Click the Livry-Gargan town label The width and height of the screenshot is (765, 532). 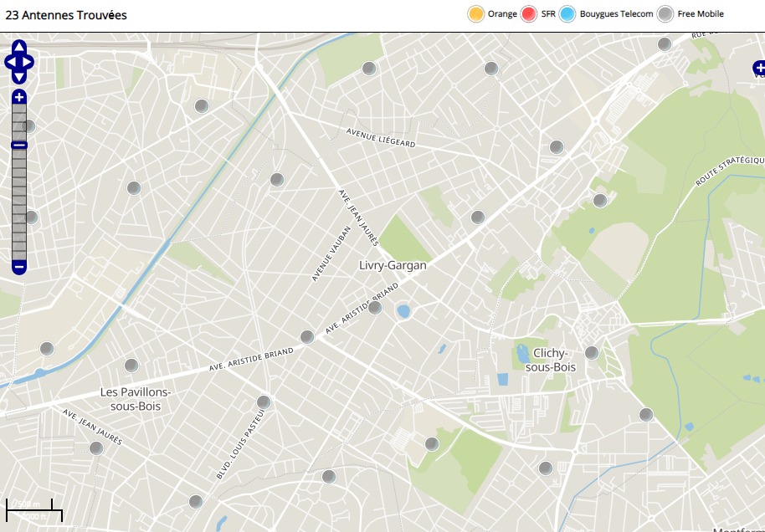tap(393, 265)
